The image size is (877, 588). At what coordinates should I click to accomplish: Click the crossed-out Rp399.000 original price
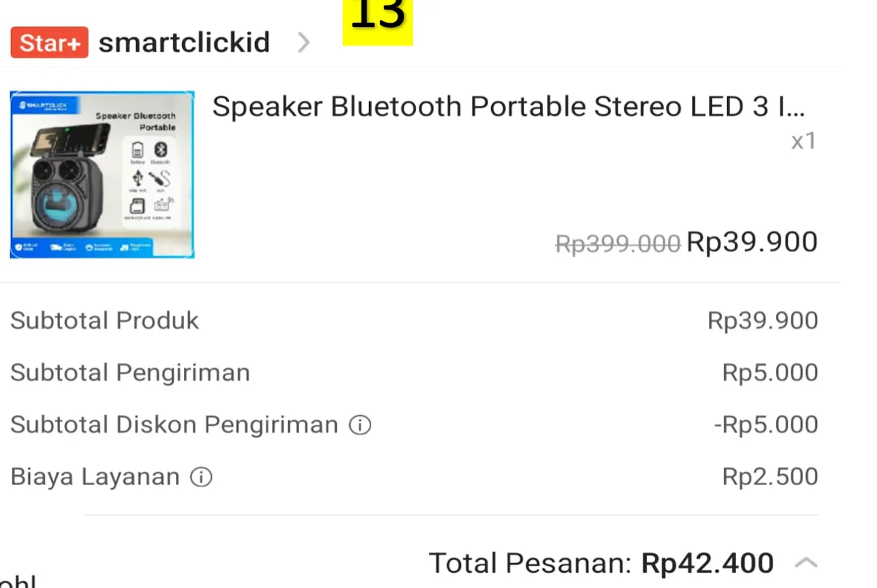click(x=618, y=243)
